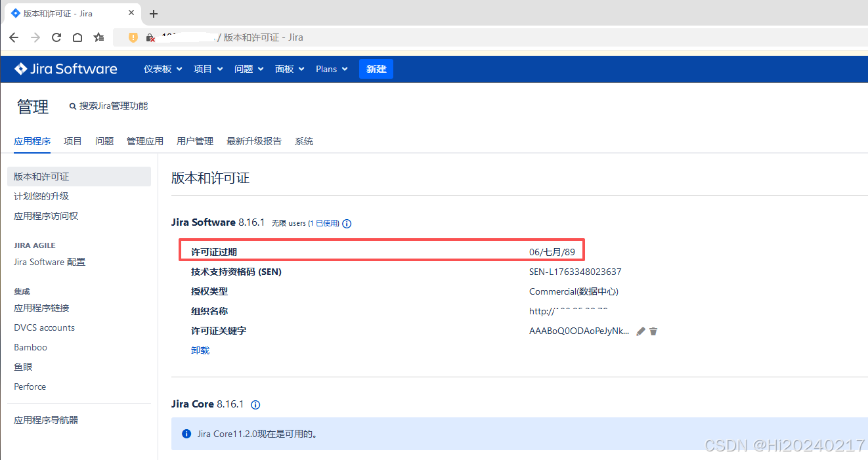Image resolution: width=868 pixels, height=460 pixels.
Task: Click the bookmark star icon
Action: [x=98, y=37]
